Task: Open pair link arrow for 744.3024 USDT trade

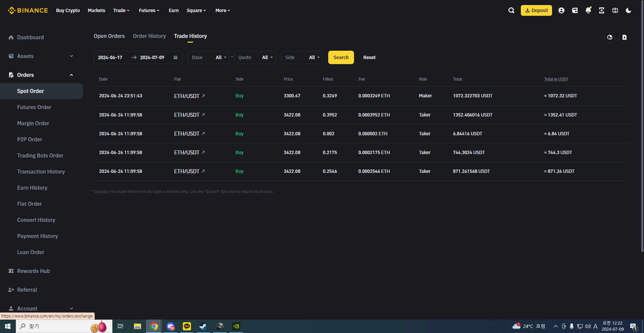Action: tap(203, 152)
